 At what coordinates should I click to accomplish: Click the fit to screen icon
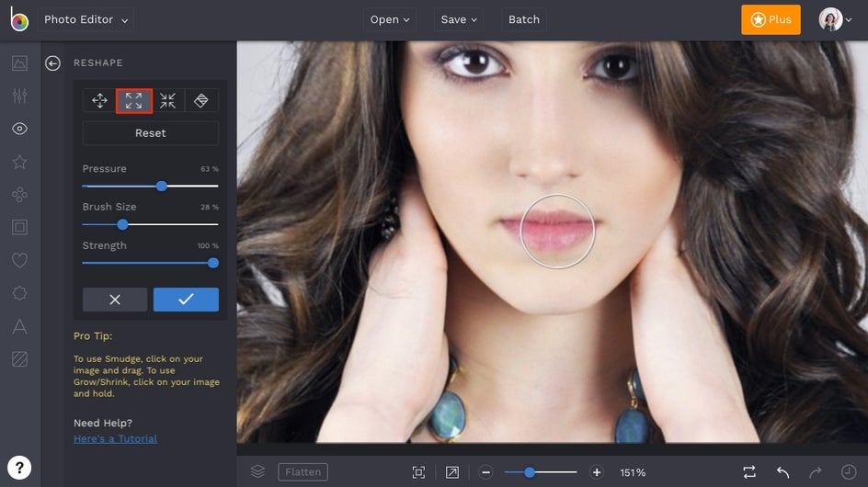(x=418, y=472)
